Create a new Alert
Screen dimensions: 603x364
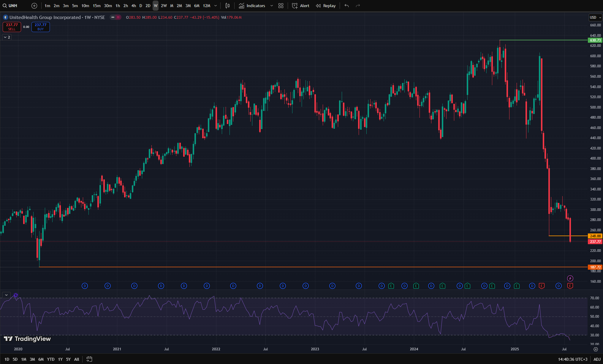coord(300,6)
